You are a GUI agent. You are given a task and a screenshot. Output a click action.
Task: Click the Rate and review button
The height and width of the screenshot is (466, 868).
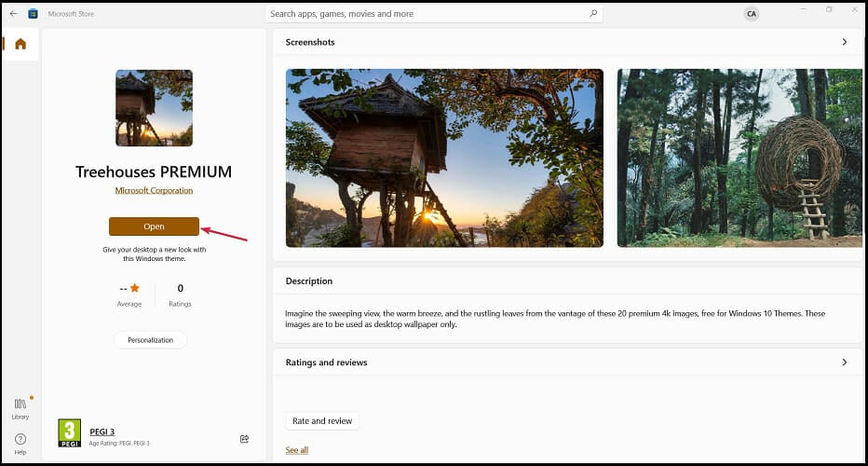click(x=322, y=421)
